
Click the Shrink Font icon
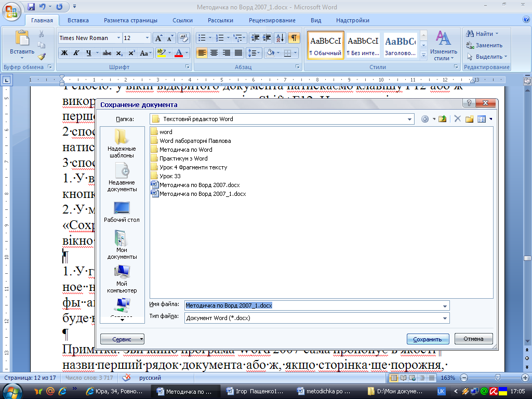170,38
